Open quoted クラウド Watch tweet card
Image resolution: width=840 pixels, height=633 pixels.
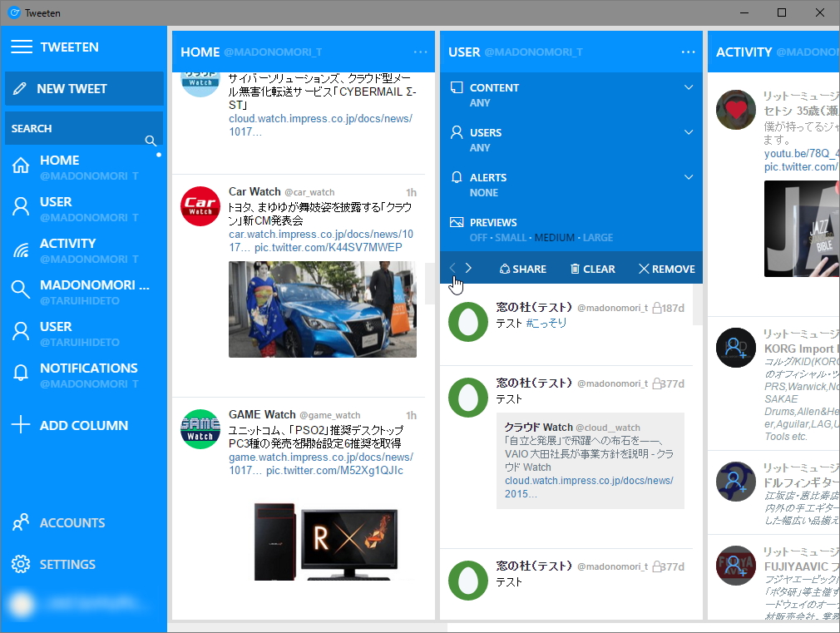590,461
